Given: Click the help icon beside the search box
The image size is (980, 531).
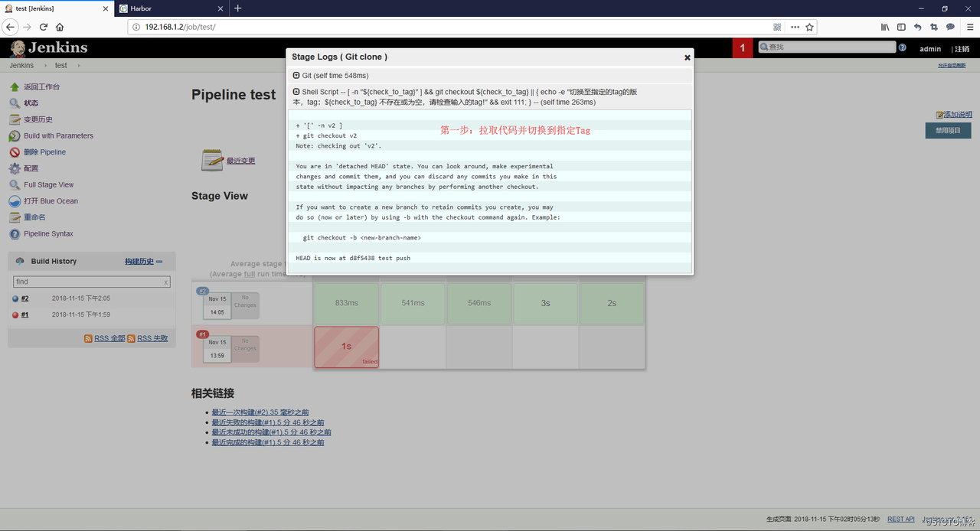Looking at the screenshot, I should 903,47.
